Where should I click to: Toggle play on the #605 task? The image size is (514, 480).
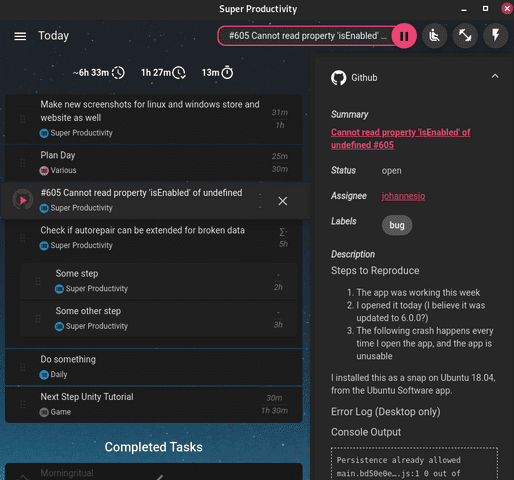point(23,200)
